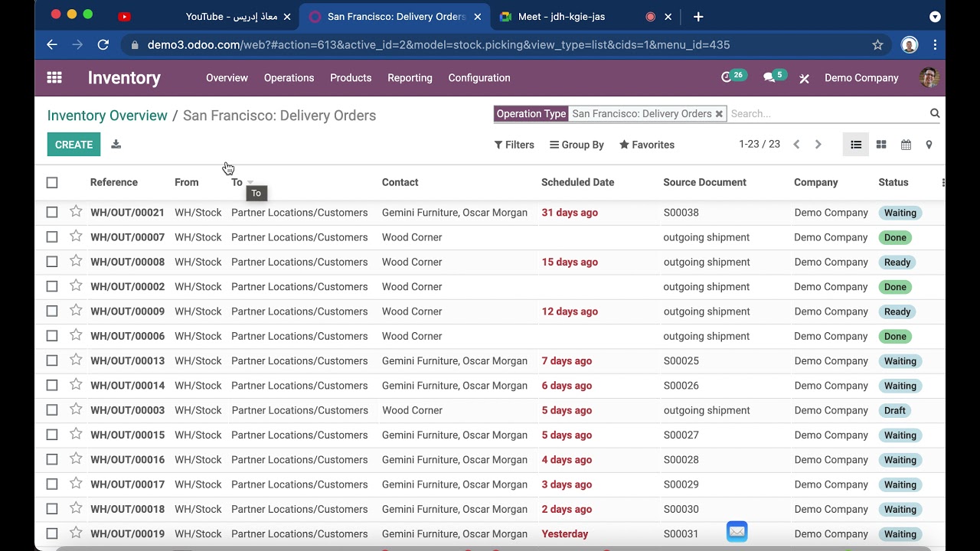The image size is (980, 551).
Task: Switch to kanban view
Action: (881, 145)
